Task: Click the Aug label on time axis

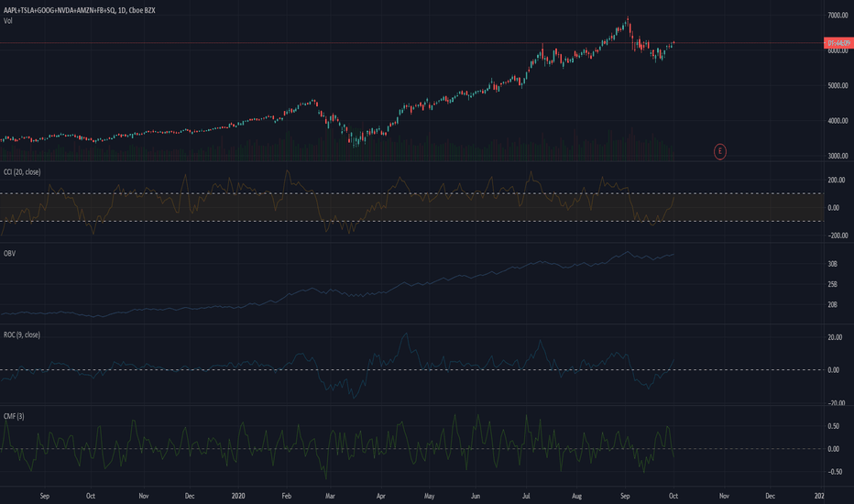Action: point(576,496)
